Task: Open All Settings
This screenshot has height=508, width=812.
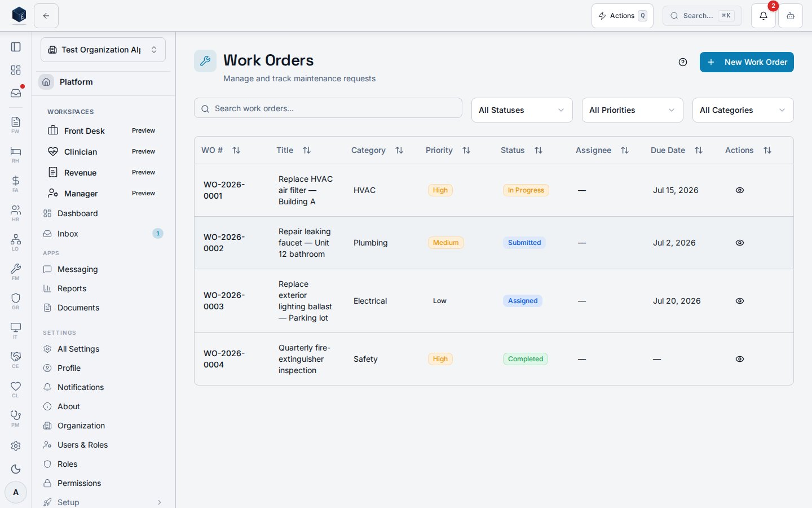Action: tap(103, 349)
